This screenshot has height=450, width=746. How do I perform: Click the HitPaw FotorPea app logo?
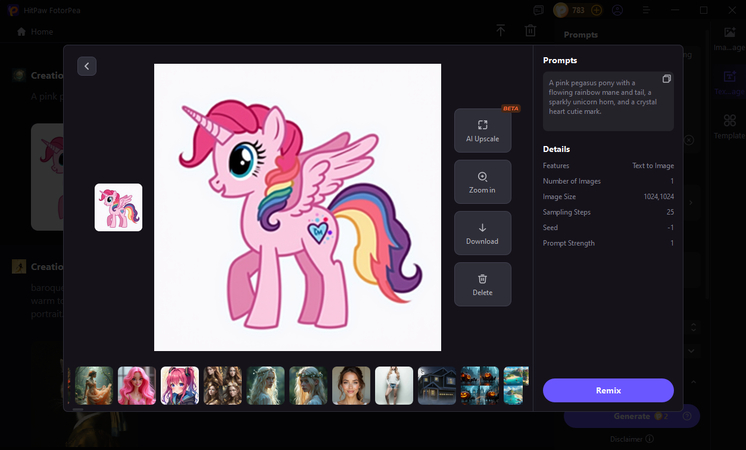pos(13,10)
